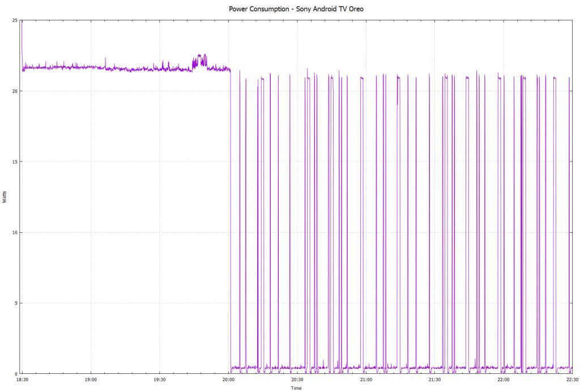Select the 19:30 x-axis tick label
580x392 pixels.
click(x=160, y=380)
